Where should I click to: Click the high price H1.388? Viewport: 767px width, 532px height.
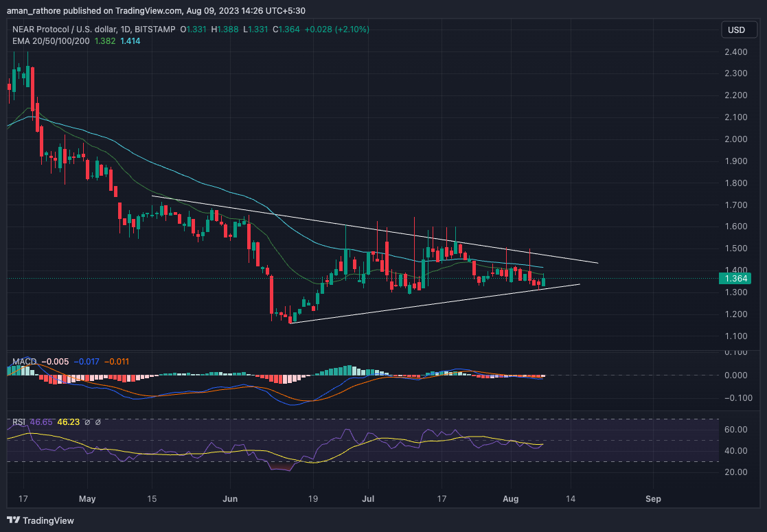(x=225, y=30)
